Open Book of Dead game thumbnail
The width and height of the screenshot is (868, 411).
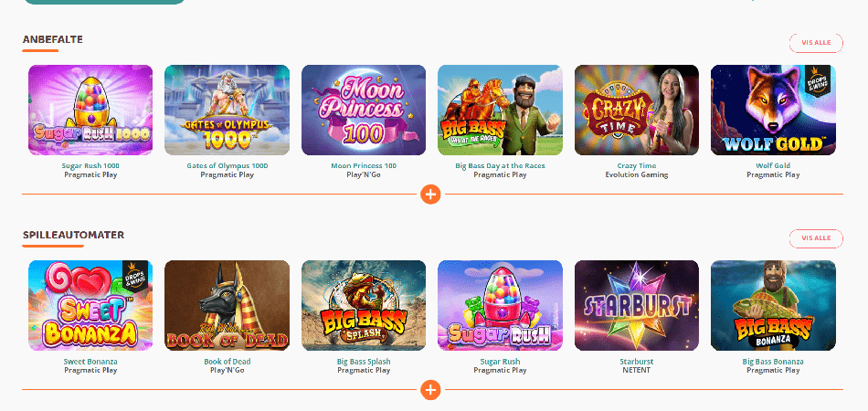coord(227,305)
